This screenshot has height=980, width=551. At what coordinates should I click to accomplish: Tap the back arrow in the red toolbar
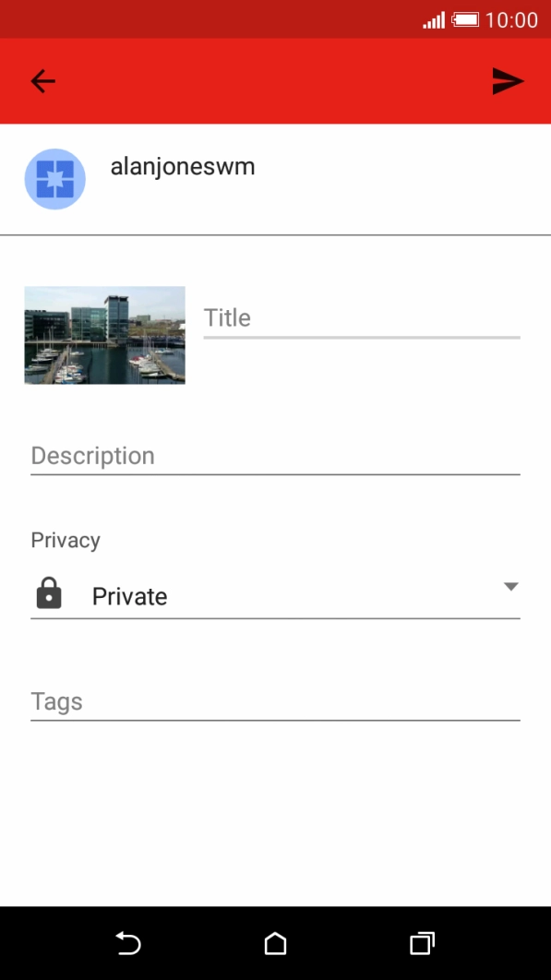point(42,81)
